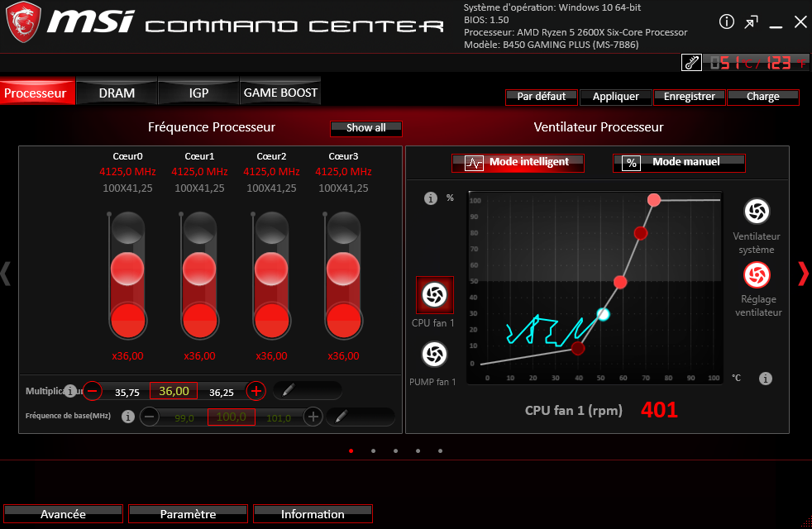Select base frequency value 101,0
This screenshot has height=529, width=812.
[x=279, y=418]
